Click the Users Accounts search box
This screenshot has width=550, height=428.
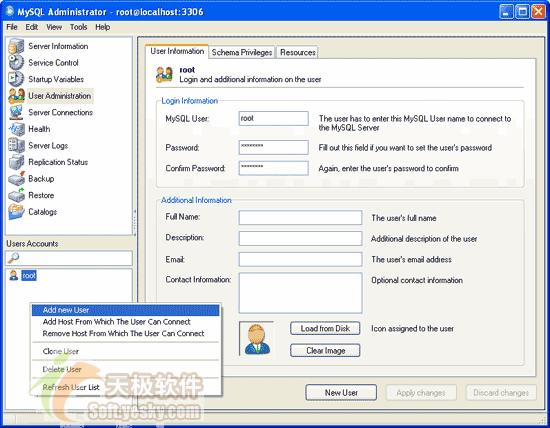click(69, 258)
